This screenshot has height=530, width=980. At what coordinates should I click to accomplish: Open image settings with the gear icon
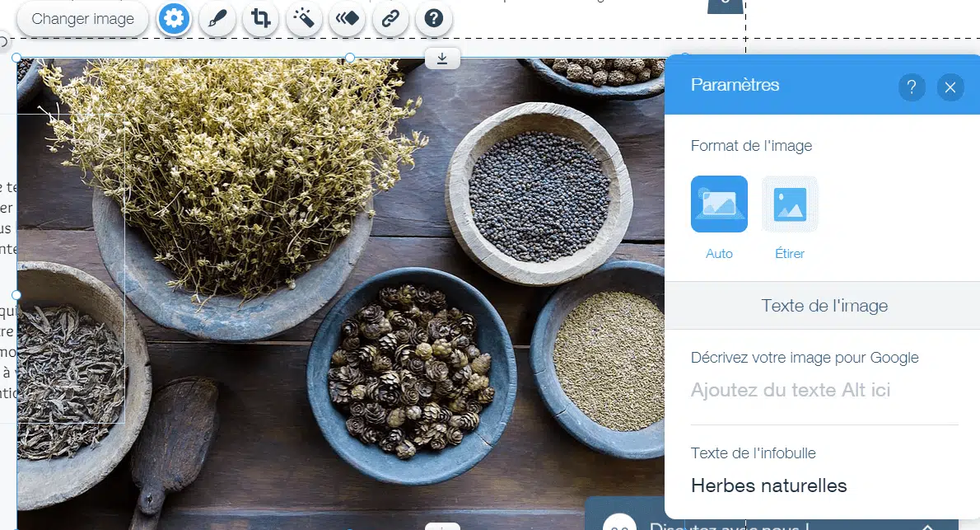pos(174,19)
